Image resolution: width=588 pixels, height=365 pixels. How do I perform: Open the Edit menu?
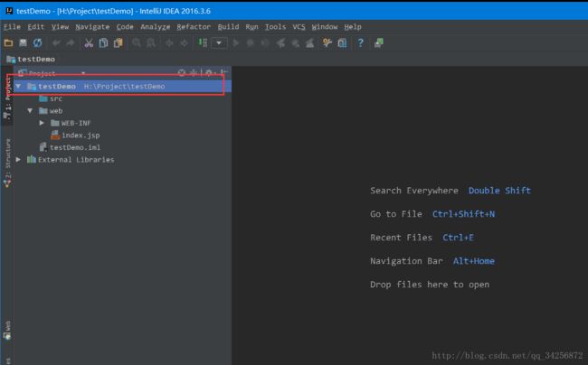(x=35, y=27)
